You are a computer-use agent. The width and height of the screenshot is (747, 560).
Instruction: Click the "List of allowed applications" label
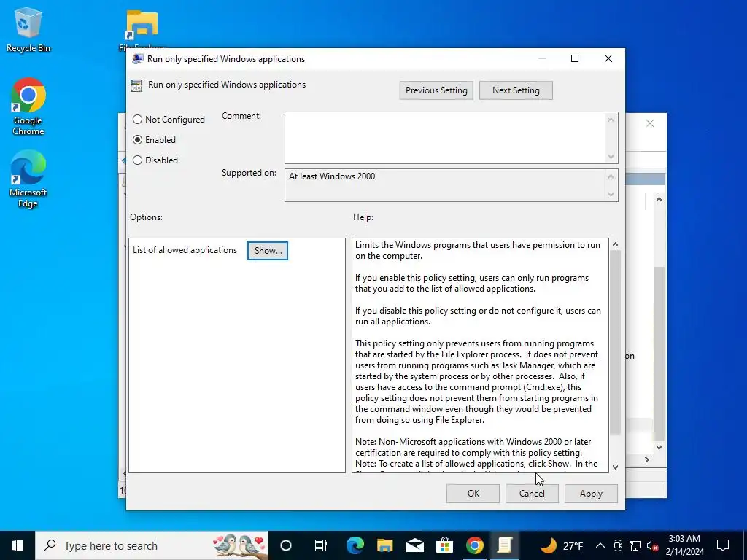(x=185, y=251)
